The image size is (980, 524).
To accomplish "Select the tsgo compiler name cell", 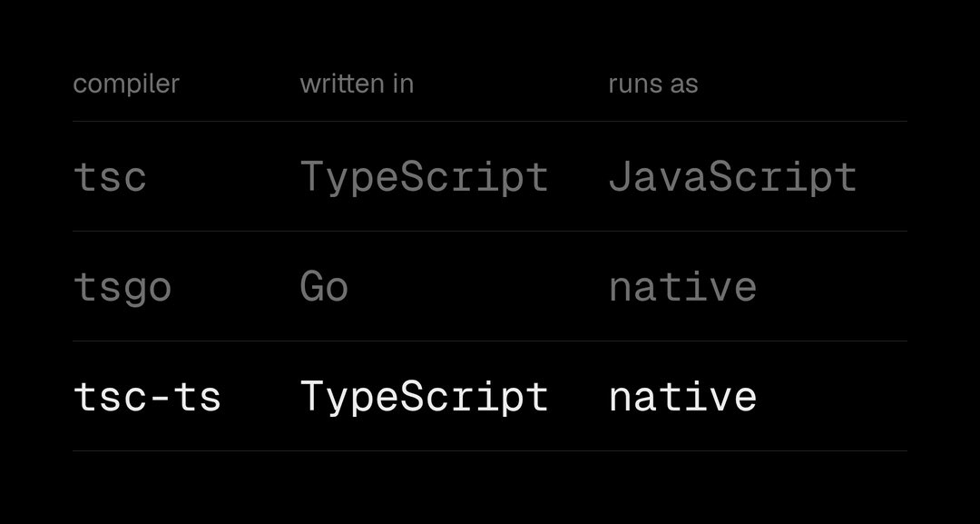I will pyautogui.click(x=122, y=288).
